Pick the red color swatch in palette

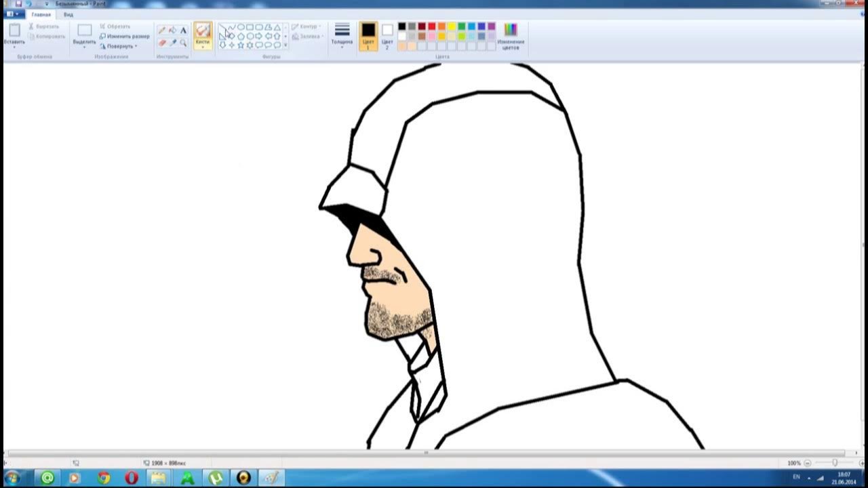coord(431,26)
